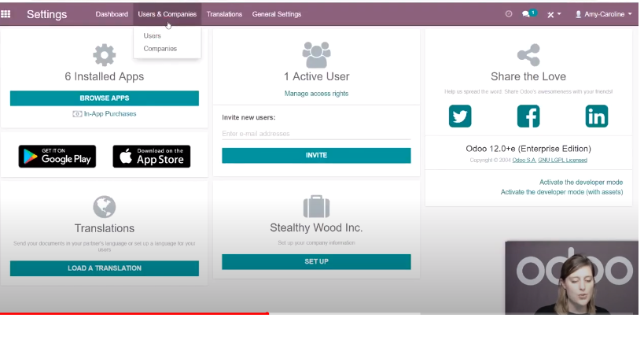
Task: Click the share icon above Share the Love
Action: [528, 54]
